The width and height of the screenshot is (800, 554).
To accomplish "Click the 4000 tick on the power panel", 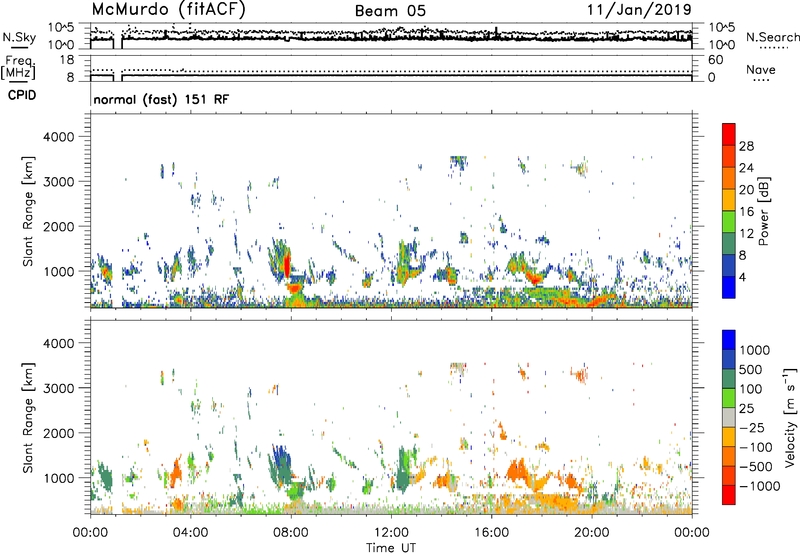I will pos(58,137).
